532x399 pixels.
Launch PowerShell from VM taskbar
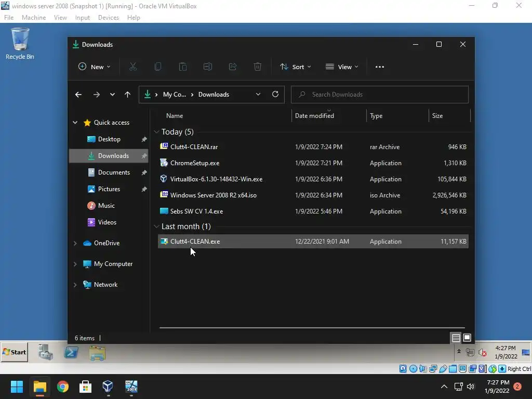pos(71,353)
